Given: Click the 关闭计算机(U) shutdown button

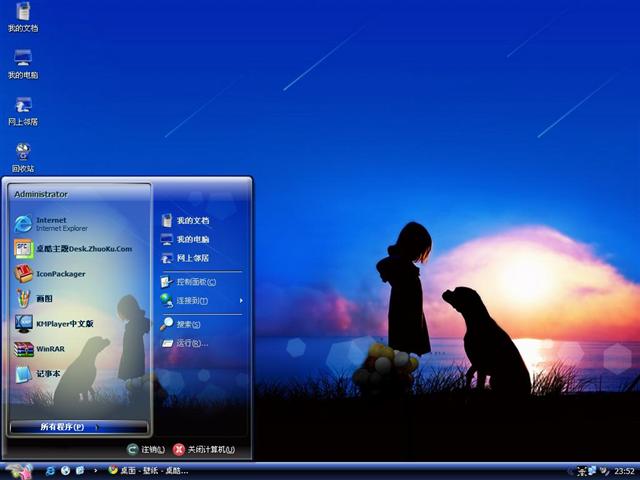Looking at the screenshot, I should (x=204, y=450).
